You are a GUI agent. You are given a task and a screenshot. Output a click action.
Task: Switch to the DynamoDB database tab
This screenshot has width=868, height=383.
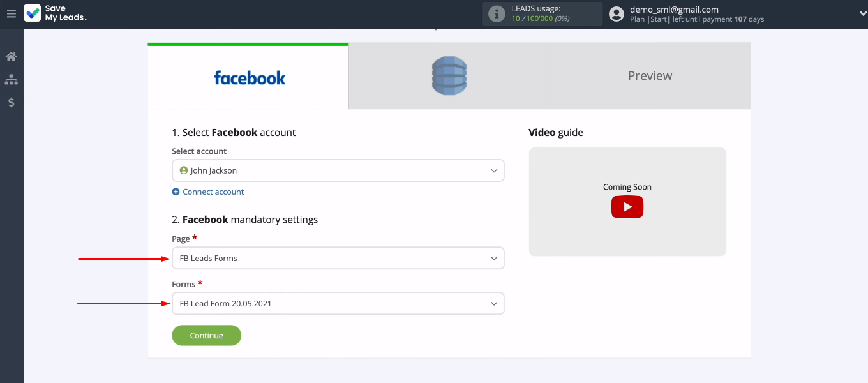pyautogui.click(x=449, y=76)
